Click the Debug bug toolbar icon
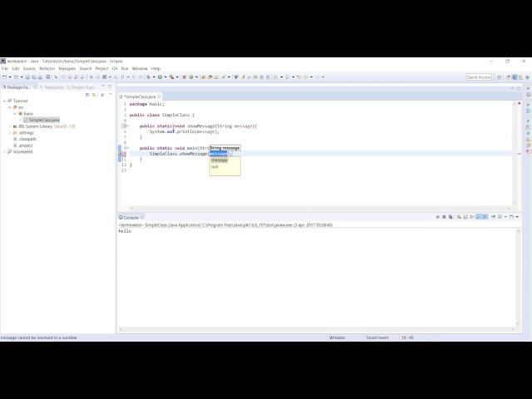Viewport: 532px width, 399px height. pos(148,77)
